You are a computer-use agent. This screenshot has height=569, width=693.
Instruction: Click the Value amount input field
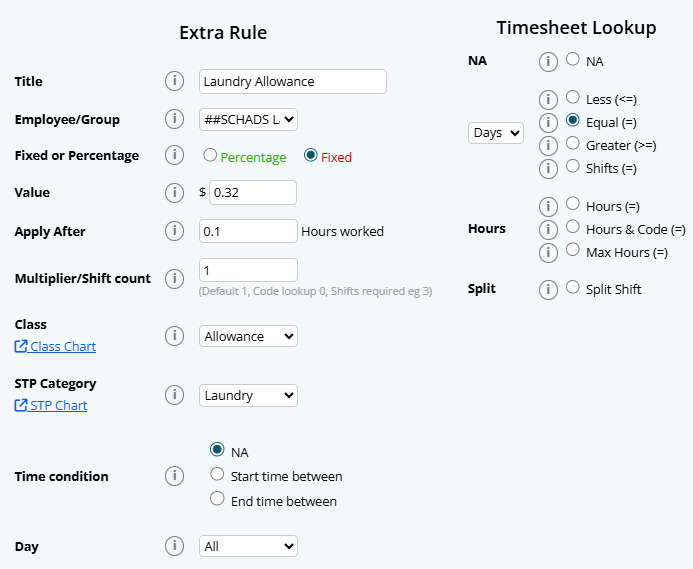coord(253,192)
